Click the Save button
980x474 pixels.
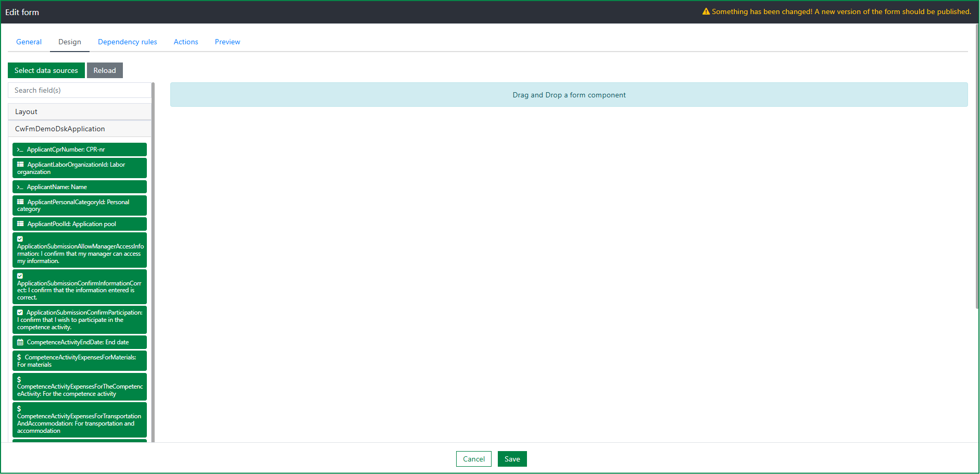coord(512,459)
